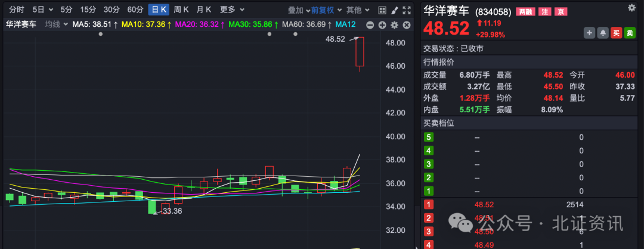Click the 最高 48.52 value
Screen dimensions: 644x249
point(553,75)
